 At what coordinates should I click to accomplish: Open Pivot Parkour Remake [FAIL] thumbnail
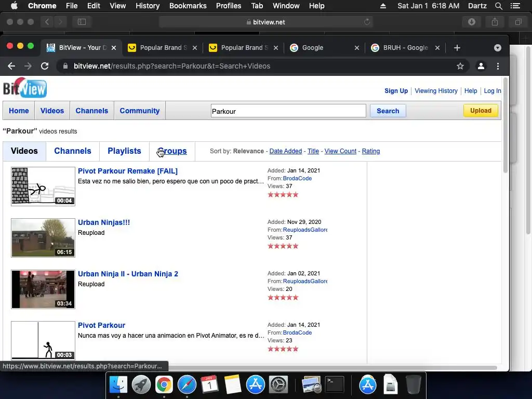coord(43,187)
